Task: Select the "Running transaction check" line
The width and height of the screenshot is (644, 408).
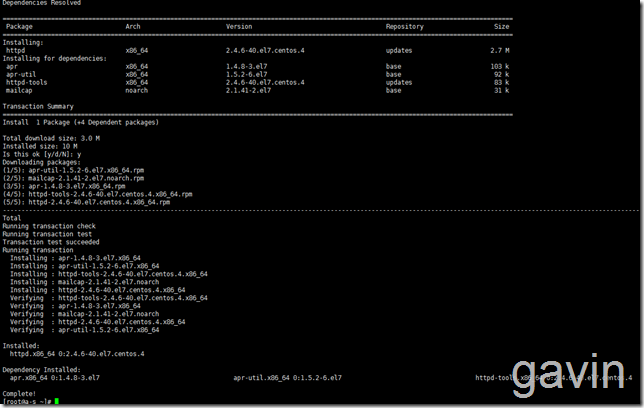Action: [49, 226]
